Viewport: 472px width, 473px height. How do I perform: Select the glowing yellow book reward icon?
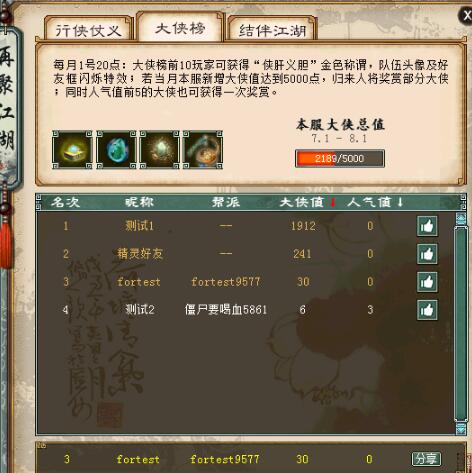72,150
